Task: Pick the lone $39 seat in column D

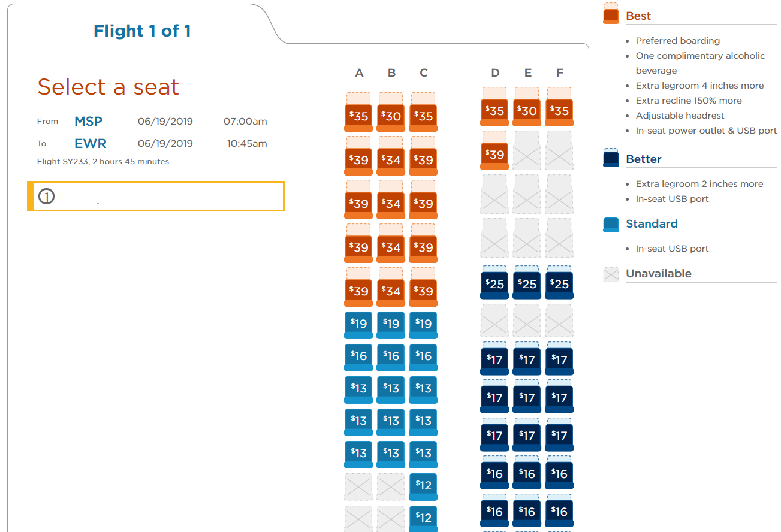Action: click(x=494, y=150)
